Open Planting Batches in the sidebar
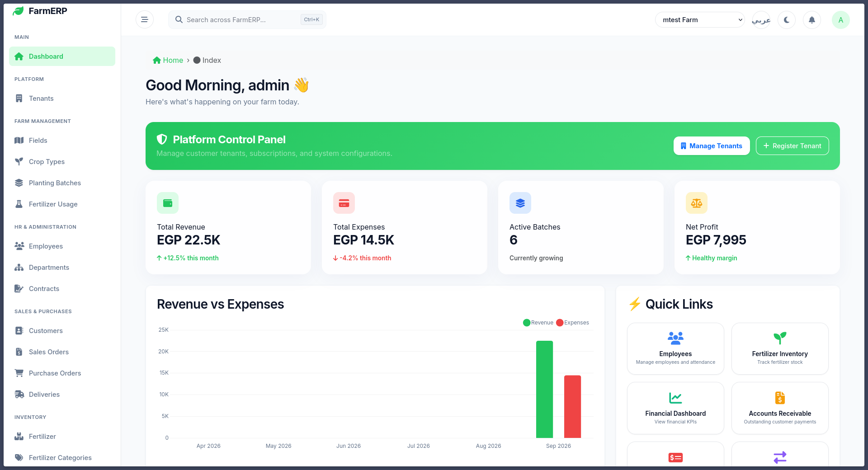 [62, 183]
